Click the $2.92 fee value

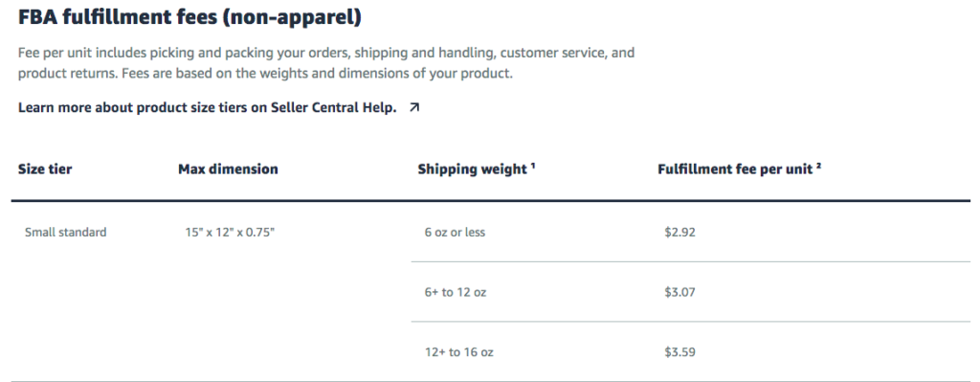[x=680, y=232]
